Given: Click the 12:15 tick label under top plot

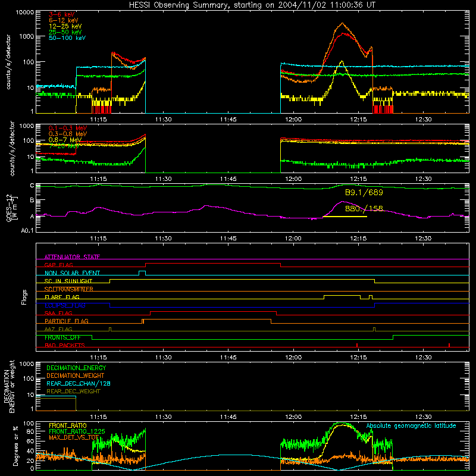Looking at the screenshot, I should click(x=358, y=120).
